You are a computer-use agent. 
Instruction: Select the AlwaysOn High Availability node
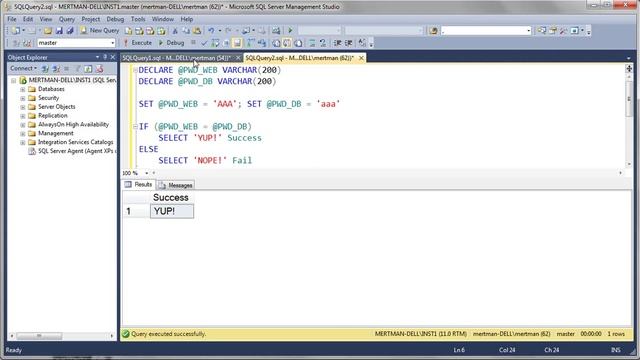pos(73,124)
